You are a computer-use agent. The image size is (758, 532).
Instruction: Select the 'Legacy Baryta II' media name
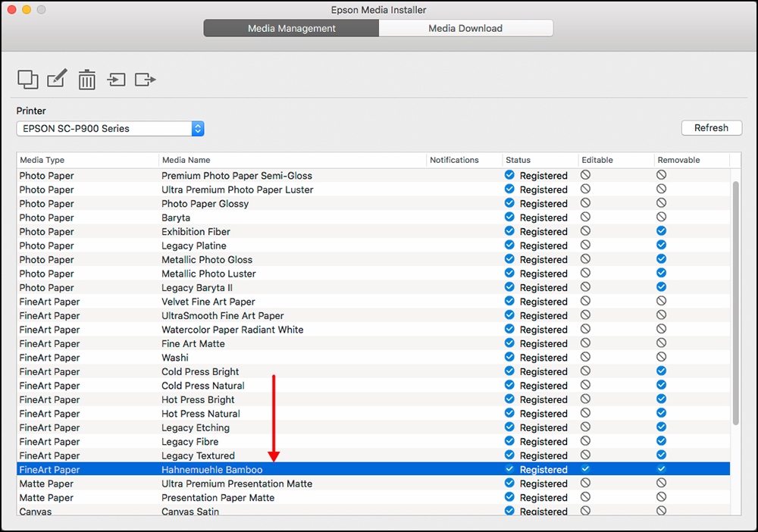[x=197, y=288]
